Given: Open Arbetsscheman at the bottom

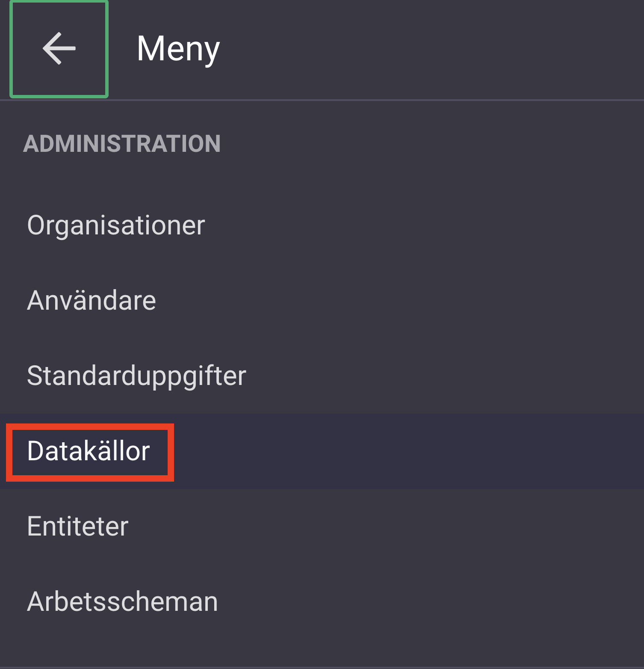Looking at the screenshot, I should point(122,601).
